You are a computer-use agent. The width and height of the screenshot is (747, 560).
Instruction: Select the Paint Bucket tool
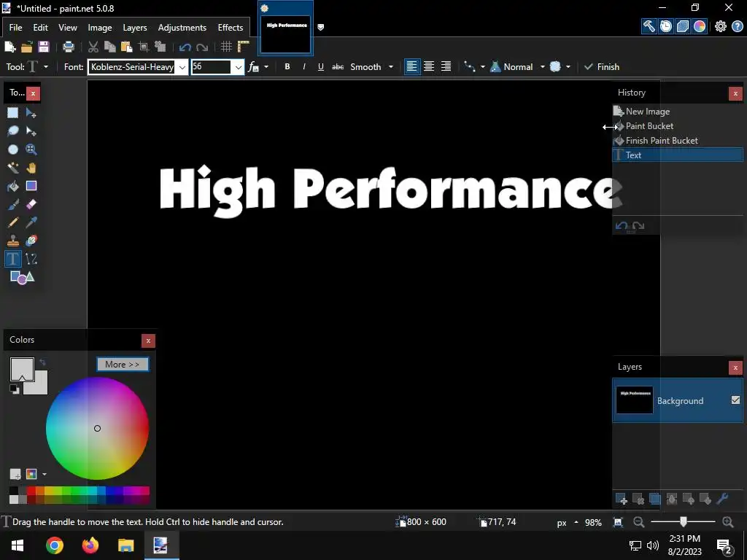click(x=13, y=186)
